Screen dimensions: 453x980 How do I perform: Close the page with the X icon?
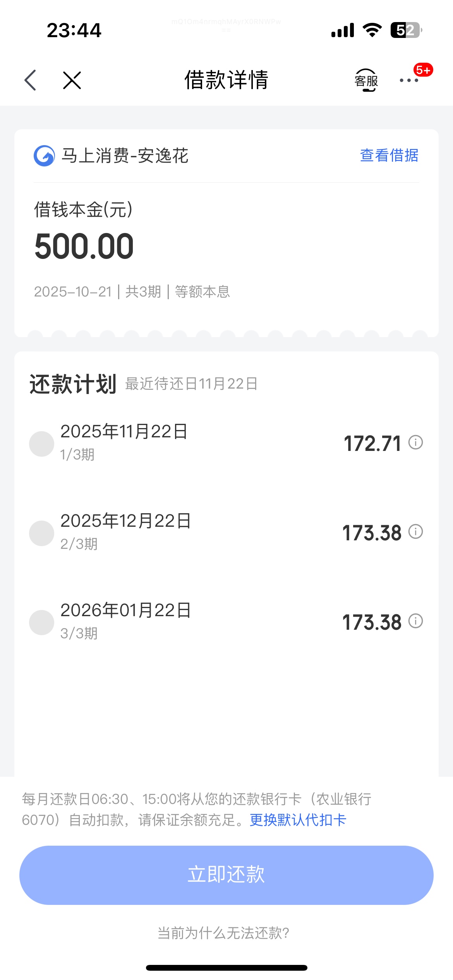click(x=72, y=81)
